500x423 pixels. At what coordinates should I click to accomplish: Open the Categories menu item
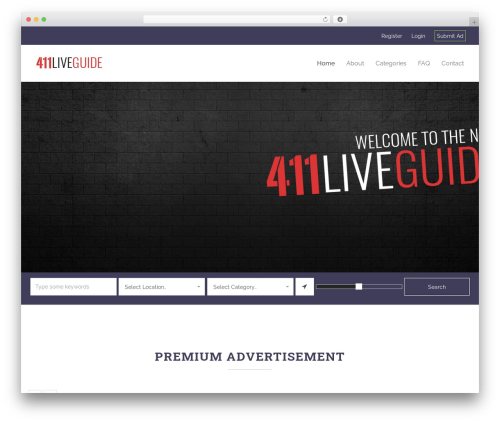coord(391,63)
